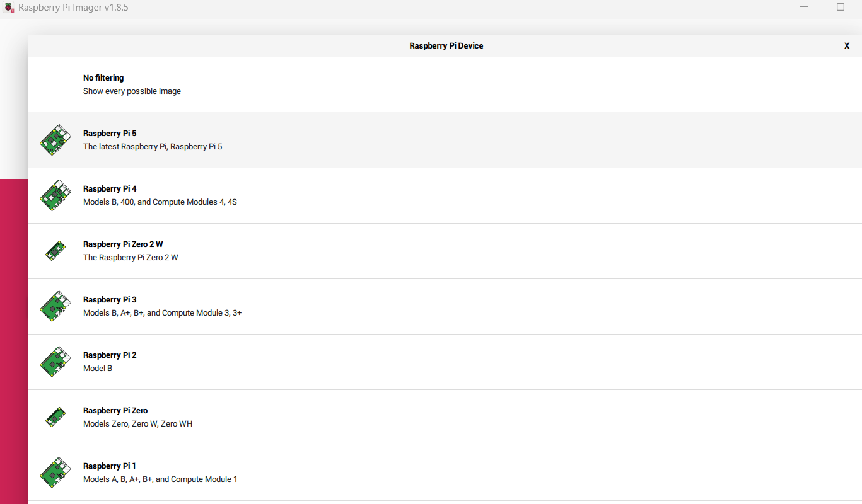Viewport: 862px width, 504px height.
Task: Click the Raspberry Pi Imager app logo
Action: 9,8
